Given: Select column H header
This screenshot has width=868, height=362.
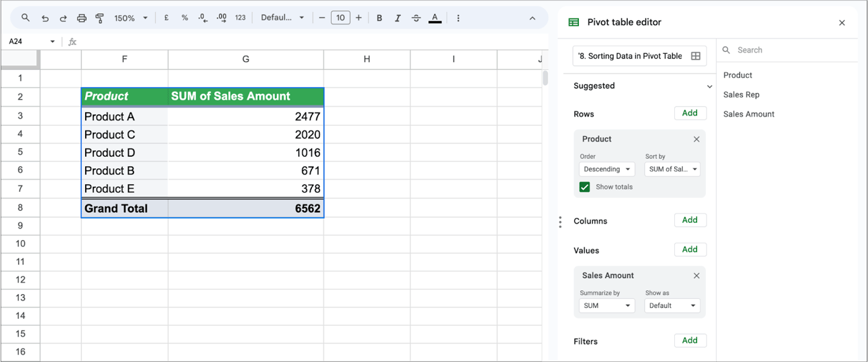Looking at the screenshot, I should (367, 59).
